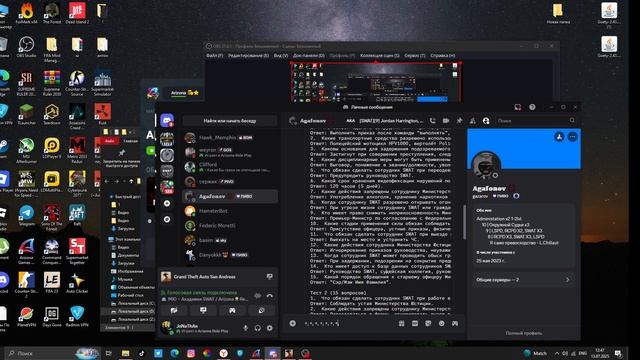Open Файл tab in File Explorer
Screen dimensions: 640x360
click(109, 141)
